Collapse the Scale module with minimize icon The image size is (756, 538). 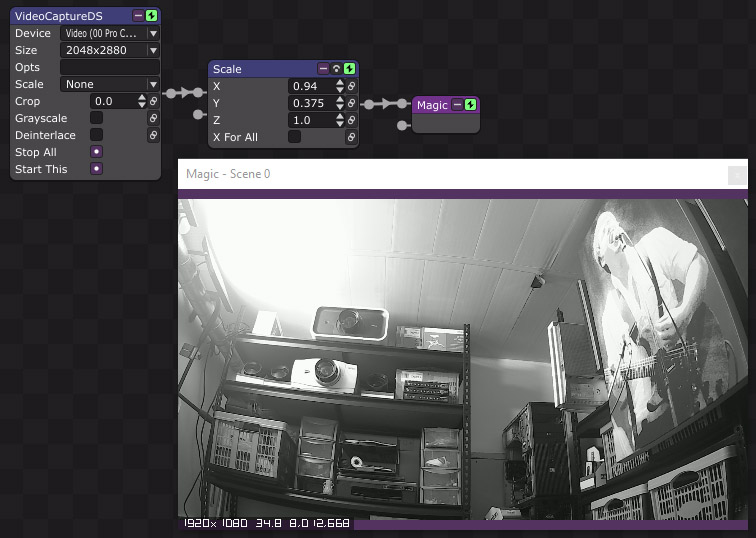click(x=323, y=68)
